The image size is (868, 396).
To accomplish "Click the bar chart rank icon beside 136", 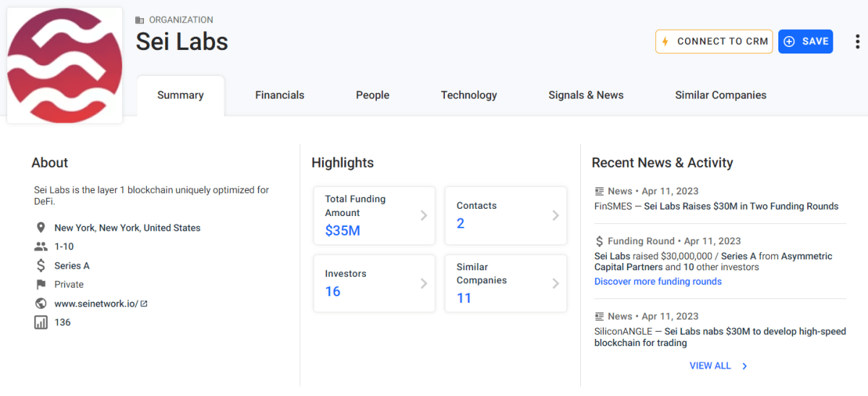I will 41,322.
